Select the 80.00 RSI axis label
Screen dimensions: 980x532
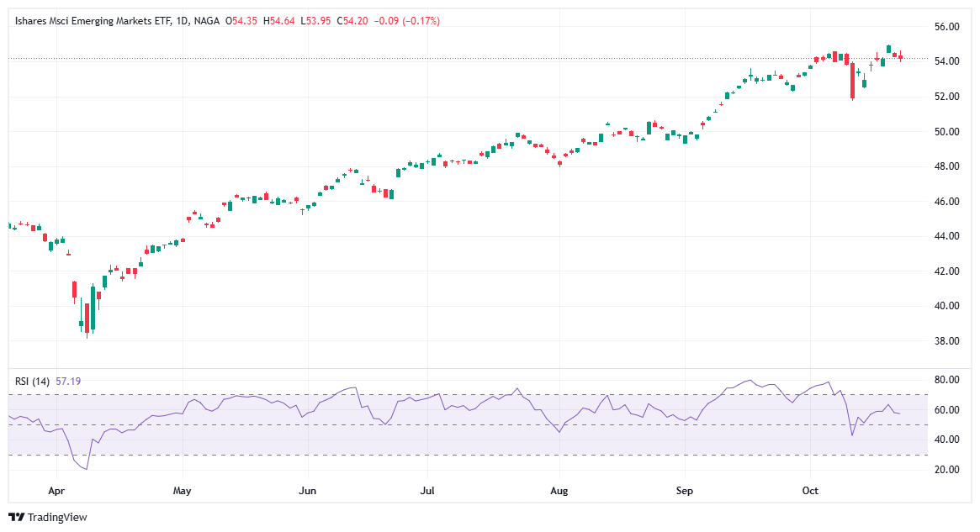point(947,380)
